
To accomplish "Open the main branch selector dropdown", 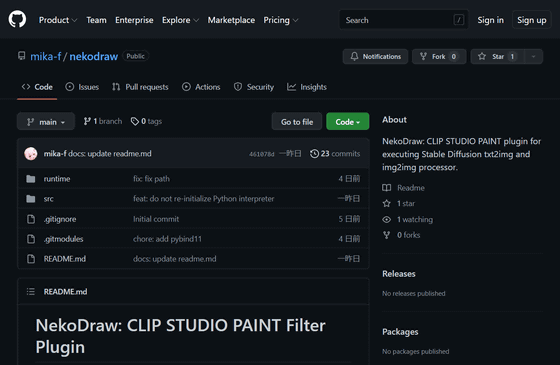I will pos(46,121).
